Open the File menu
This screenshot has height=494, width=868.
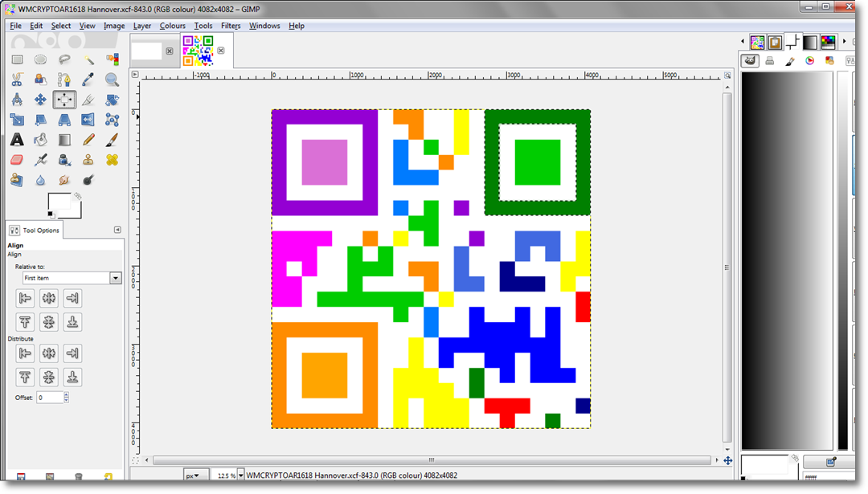(x=15, y=26)
